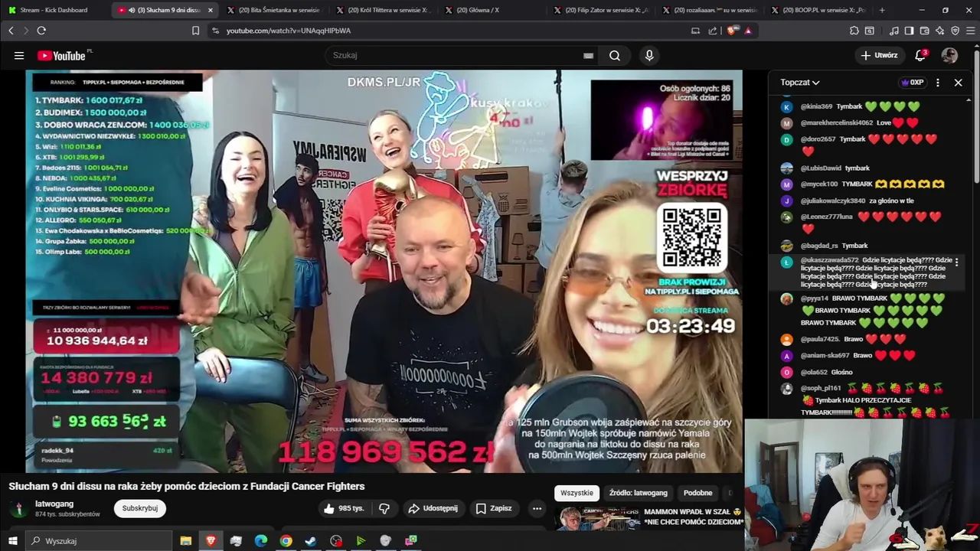Subscribe with Subskrybuj button
980x551 pixels.
(139, 508)
